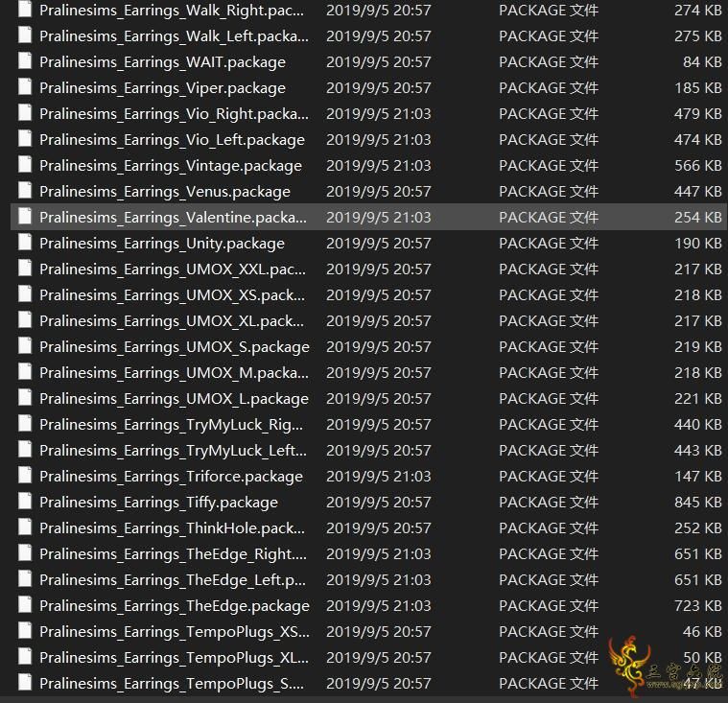Select file name Pralinesims_Earrings_ThinkHole.pack...

point(173,528)
